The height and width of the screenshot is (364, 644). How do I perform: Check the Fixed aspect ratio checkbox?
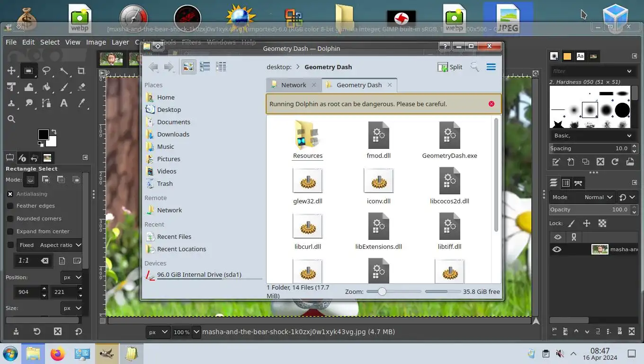(x=10, y=245)
